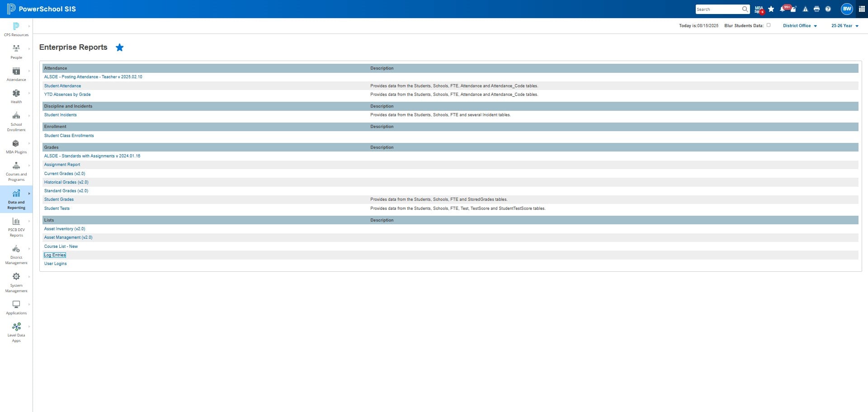Click the Lists section header
Viewport: 868px width, 412px height.
(49, 220)
